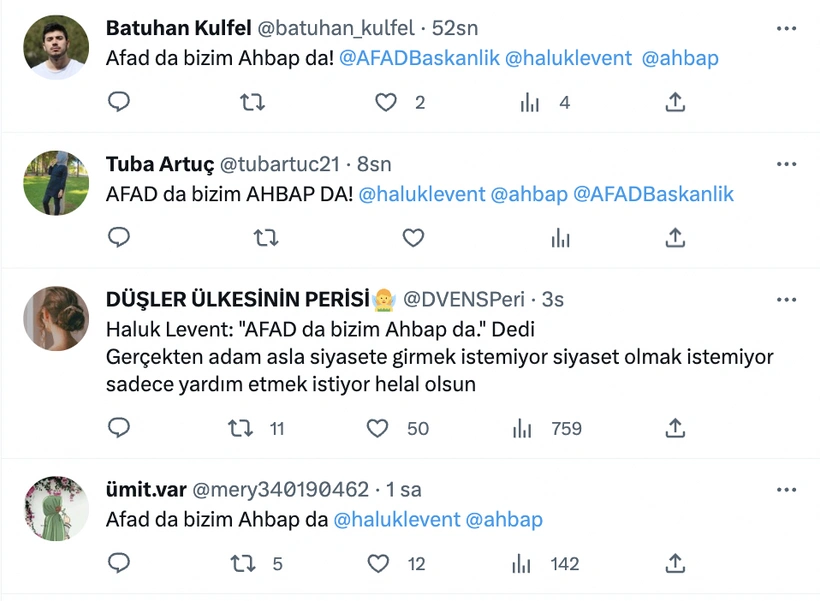Open Tuba Artuç's profile name
This screenshot has height=601, width=820.
pos(158,165)
